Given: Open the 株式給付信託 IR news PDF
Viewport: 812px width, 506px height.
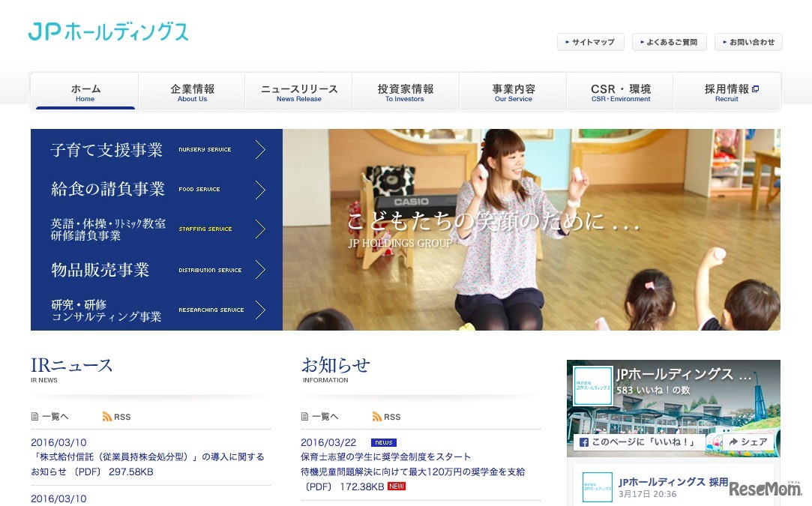Looking at the screenshot, I should pos(148,464).
